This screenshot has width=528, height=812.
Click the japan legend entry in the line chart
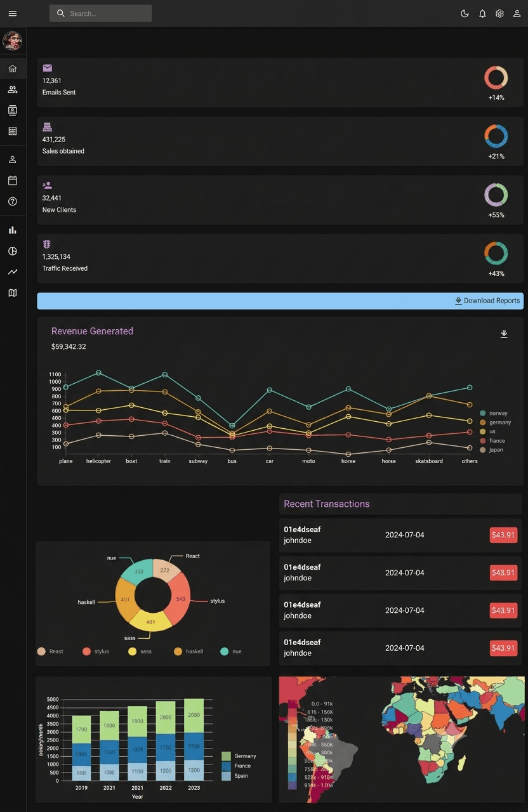point(492,450)
